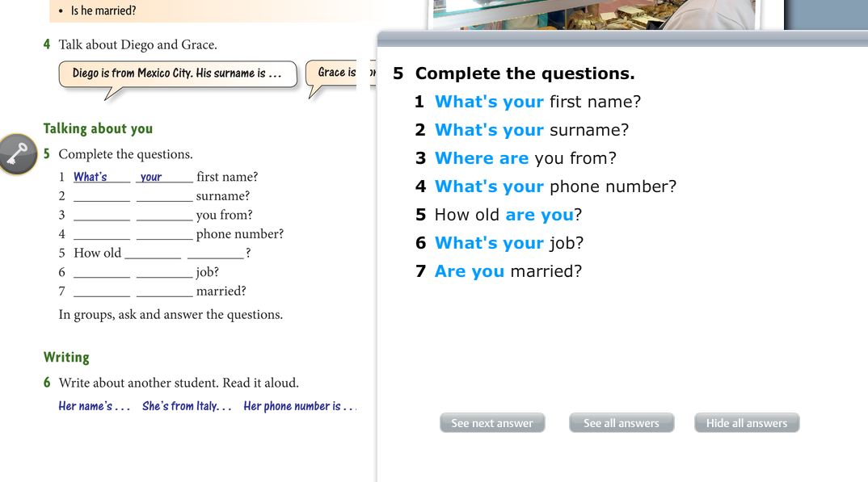Click the filled-in word your in question 1
The width and height of the screenshot is (868, 482).
point(151,177)
